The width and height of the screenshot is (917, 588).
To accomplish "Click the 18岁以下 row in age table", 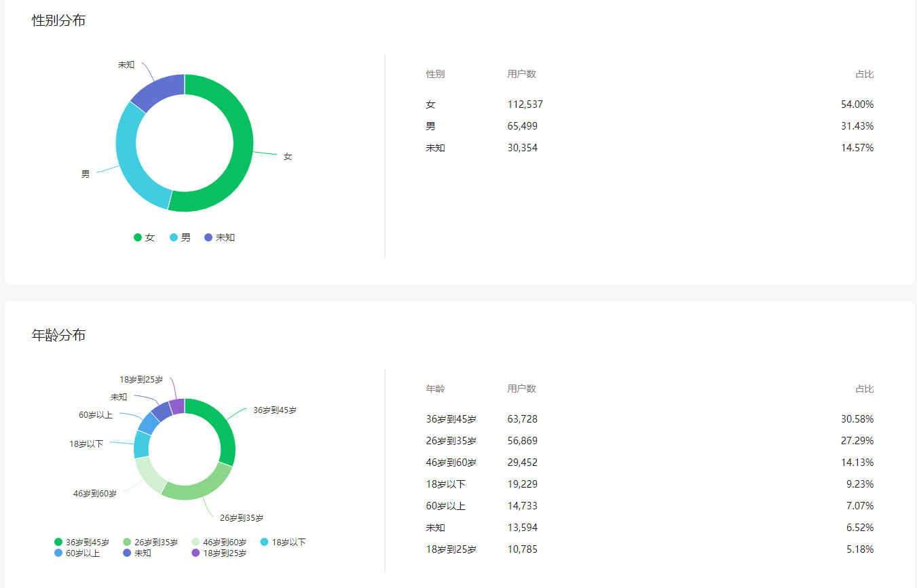I will click(650, 484).
